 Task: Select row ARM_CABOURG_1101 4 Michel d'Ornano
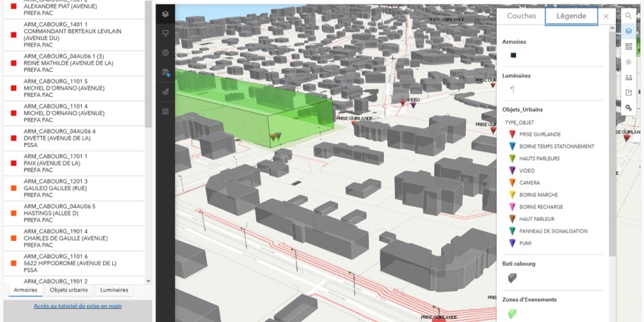tap(74, 114)
